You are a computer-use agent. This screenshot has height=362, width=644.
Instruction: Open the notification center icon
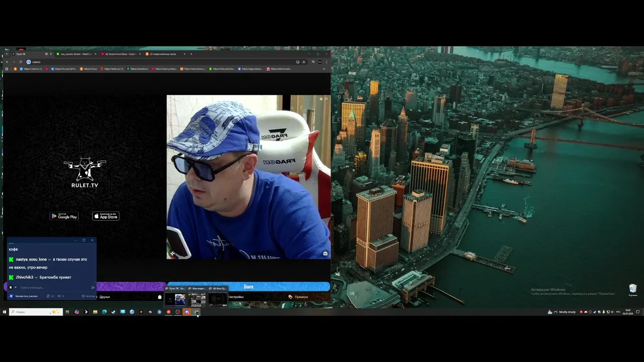(637, 312)
